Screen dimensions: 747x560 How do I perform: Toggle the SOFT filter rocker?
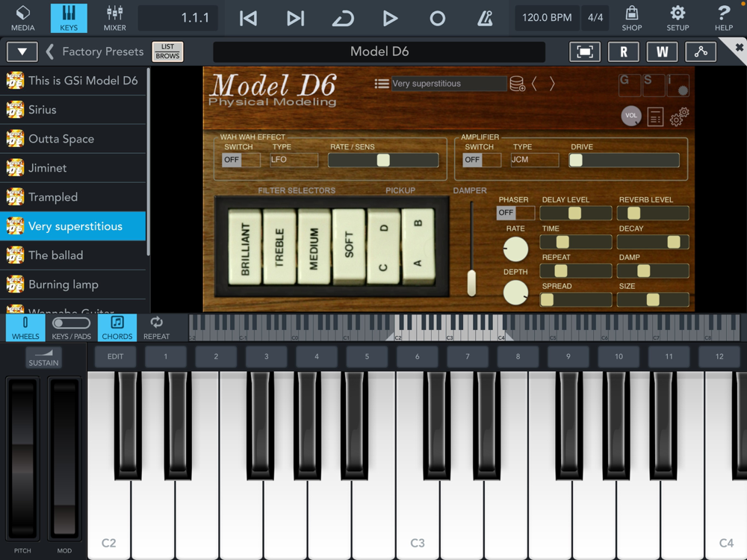coord(349,245)
